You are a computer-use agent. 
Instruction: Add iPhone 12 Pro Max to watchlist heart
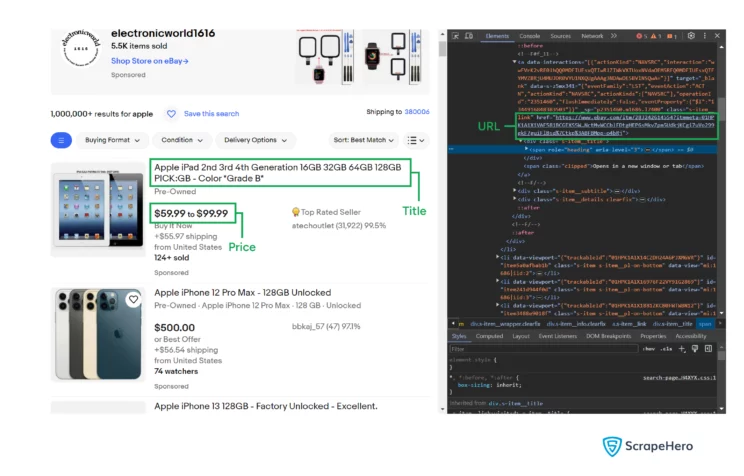(x=134, y=299)
